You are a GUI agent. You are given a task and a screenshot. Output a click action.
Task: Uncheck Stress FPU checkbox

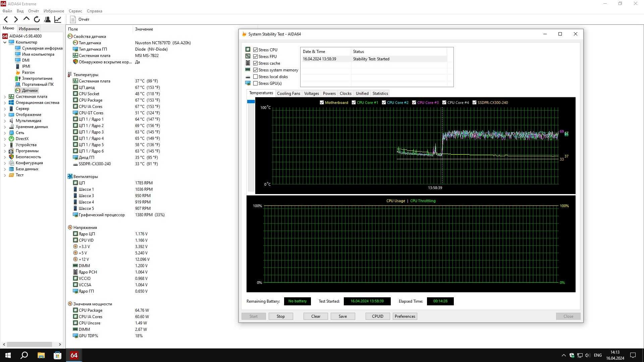coord(256,56)
